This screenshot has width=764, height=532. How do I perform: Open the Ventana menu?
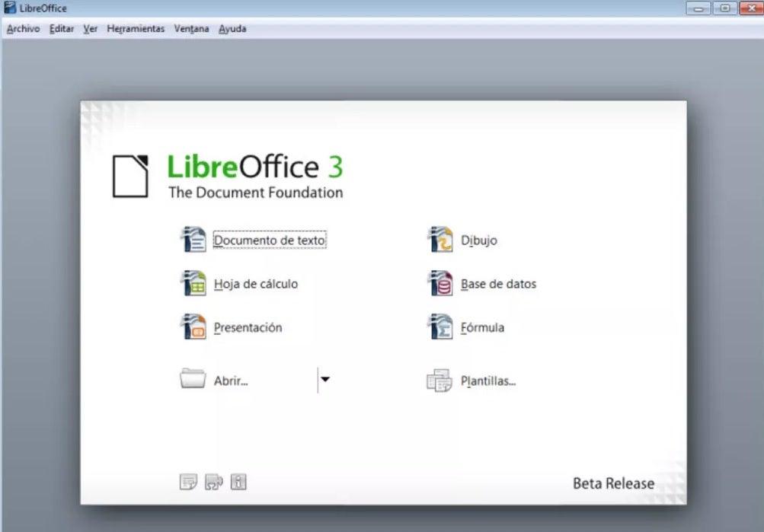[191, 29]
